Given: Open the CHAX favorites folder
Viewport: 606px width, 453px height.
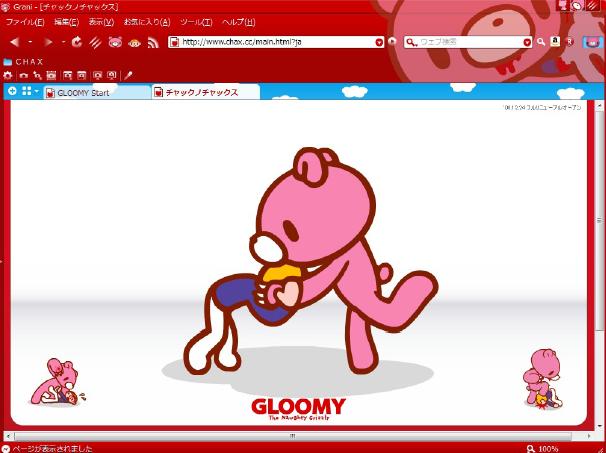Looking at the screenshot, I should (23, 62).
